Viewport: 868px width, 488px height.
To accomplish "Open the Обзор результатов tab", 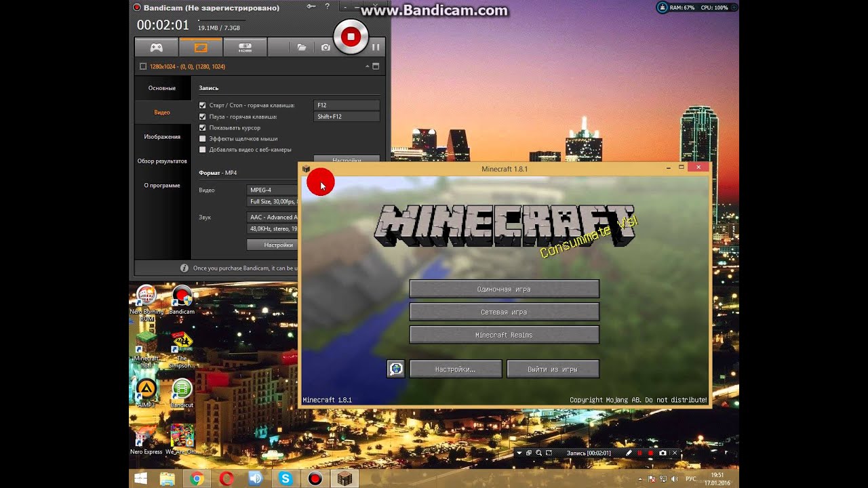I will click(x=162, y=161).
